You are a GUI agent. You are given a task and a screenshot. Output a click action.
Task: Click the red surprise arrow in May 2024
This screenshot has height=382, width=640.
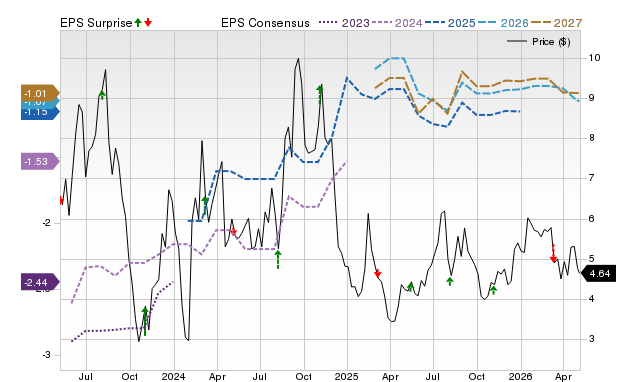233,232
